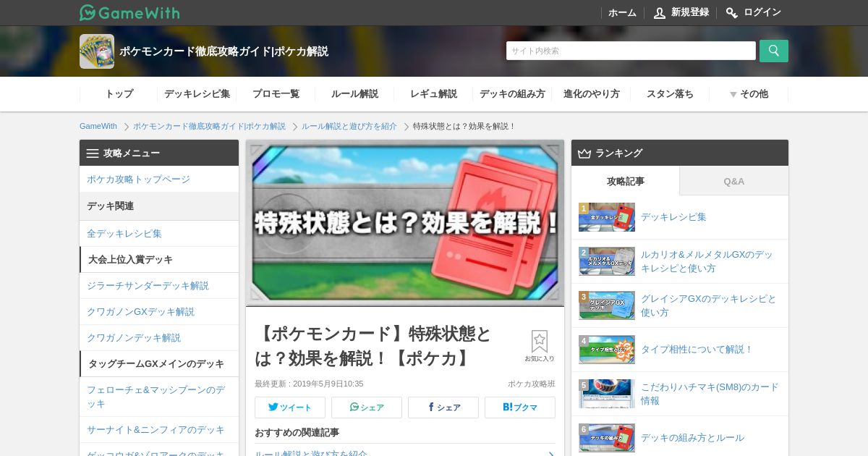The height and width of the screenshot is (456, 868).
Task: Click the ポケカ攻略班 author text
Action: click(532, 384)
